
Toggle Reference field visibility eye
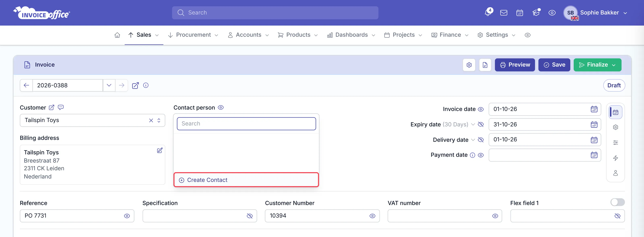click(127, 216)
